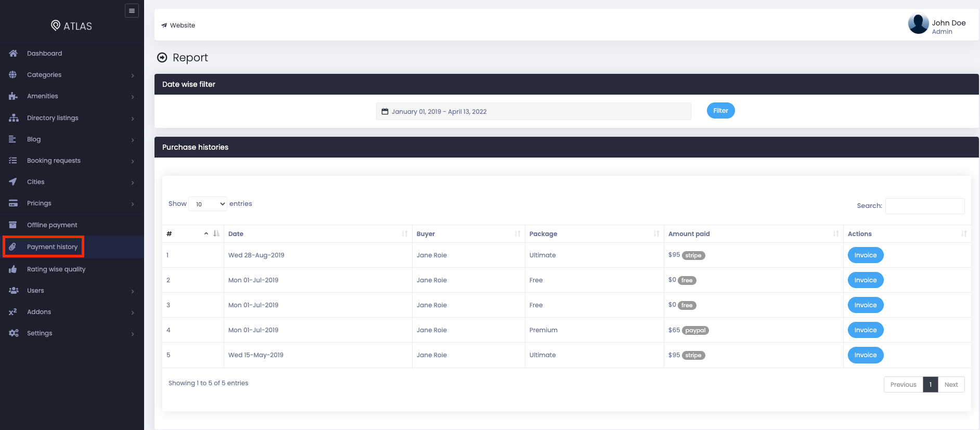Expand the Pricings submenu chevron

coord(133,204)
